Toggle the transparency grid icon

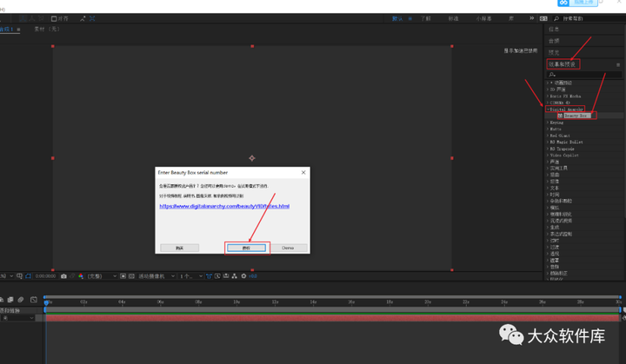131,276
